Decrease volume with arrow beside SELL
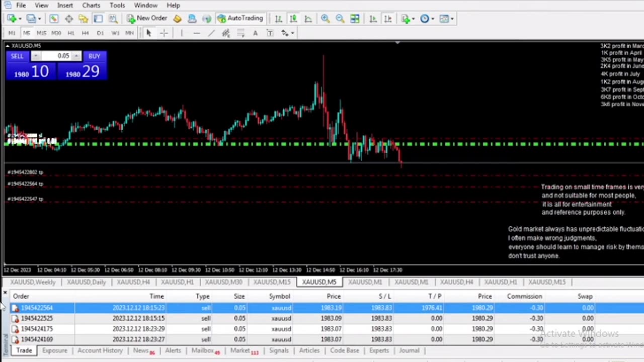The width and height of the screenshot is (644, 362). click(x=35, y=56)
